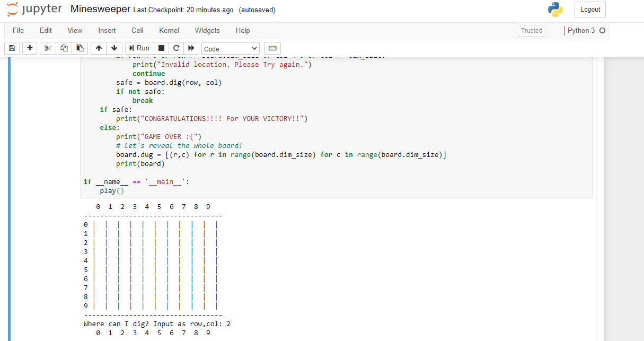Image resolution: width=644 pixels, height=341 pixels.
Task: Click the 'Where can I dig?' output line
Action: 157,323
